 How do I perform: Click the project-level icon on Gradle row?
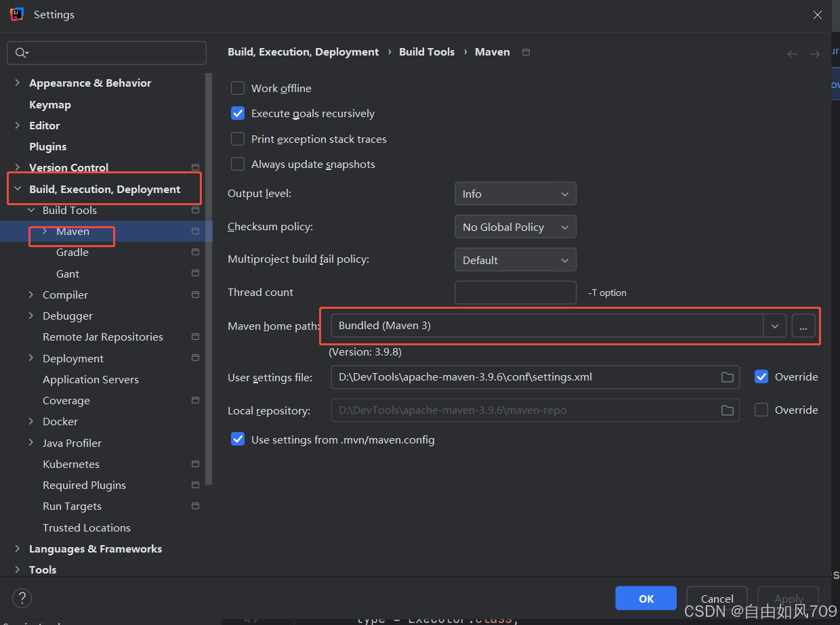(x=196, y=252)
